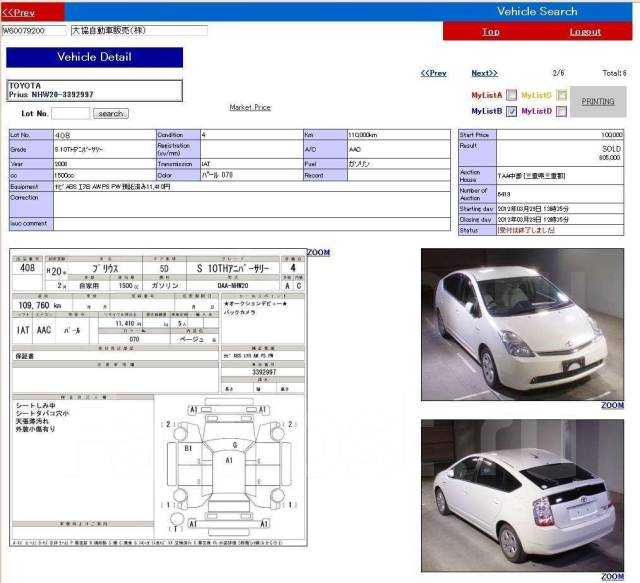The width and height of the screenshot is (640, 583).
Task: Click the TOYOTA Prius NHW20-3392997 box
Action: 94,90
